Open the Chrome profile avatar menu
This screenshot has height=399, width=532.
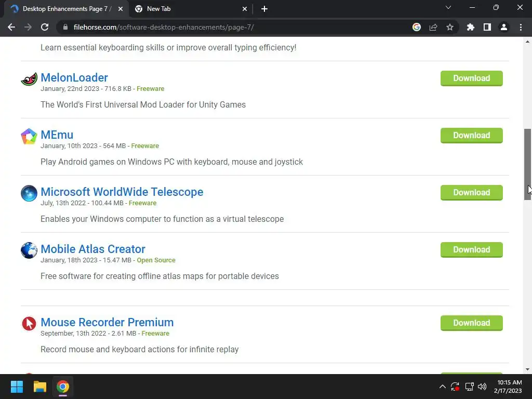(504, 27)
